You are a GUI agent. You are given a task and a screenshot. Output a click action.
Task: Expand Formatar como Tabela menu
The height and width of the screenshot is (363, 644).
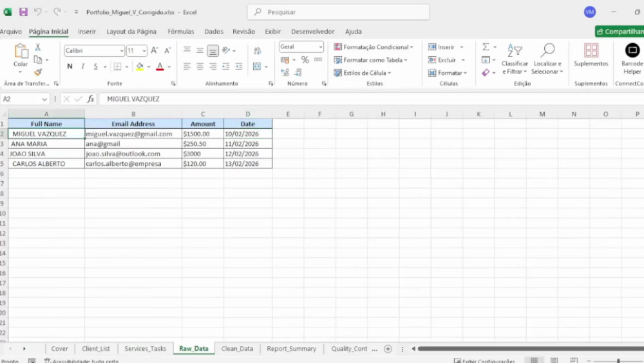point(370,60)
